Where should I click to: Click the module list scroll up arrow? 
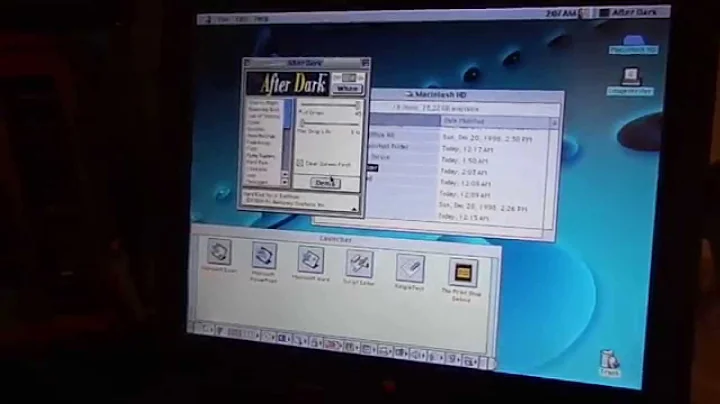point(285,174)
